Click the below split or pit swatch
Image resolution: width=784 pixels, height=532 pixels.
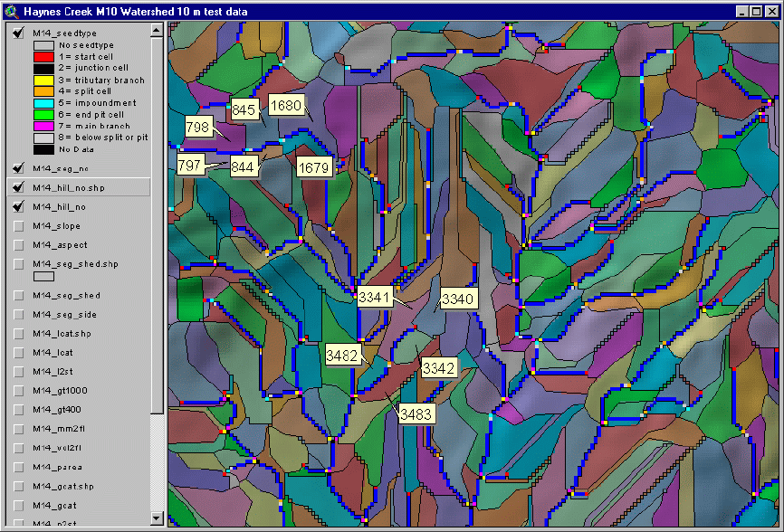pos(43,138)
